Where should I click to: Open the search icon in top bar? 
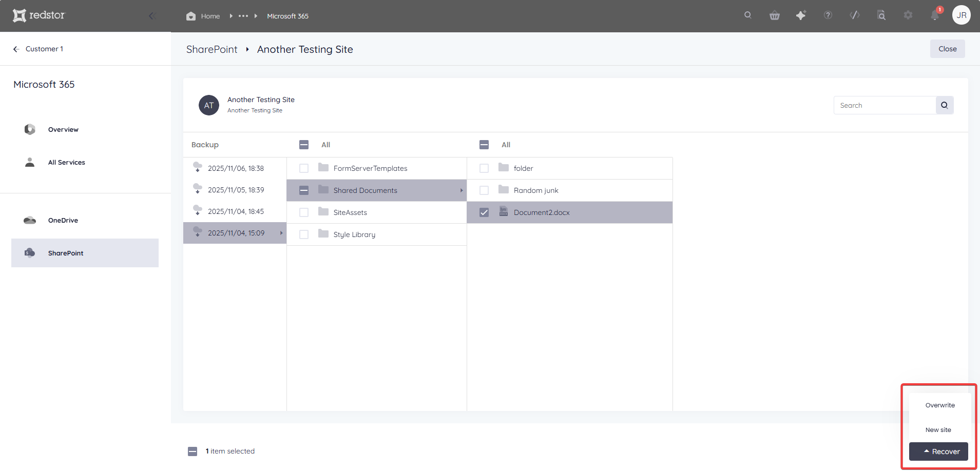pos(748,15)
